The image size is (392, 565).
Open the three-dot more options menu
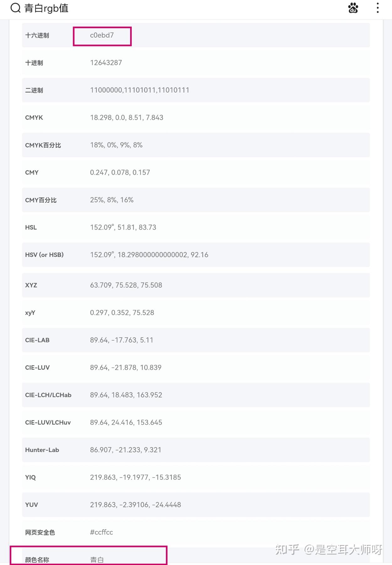(x=378, y=8)
